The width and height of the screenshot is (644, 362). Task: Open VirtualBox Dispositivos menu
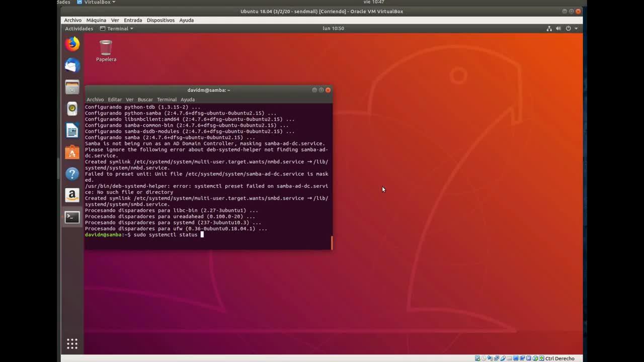pyautogui.click(x=160, y=20)
